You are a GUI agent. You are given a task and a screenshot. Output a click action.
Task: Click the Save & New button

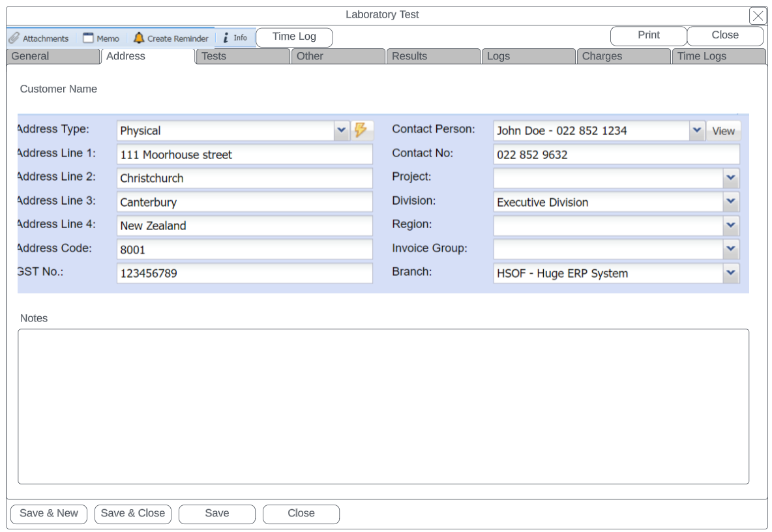[49, 514]
